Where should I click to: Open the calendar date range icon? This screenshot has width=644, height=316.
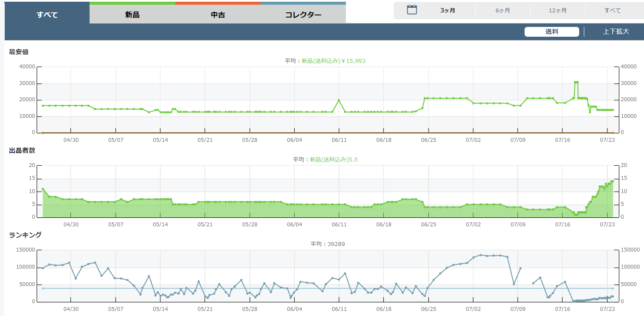(x=412, y=10)
